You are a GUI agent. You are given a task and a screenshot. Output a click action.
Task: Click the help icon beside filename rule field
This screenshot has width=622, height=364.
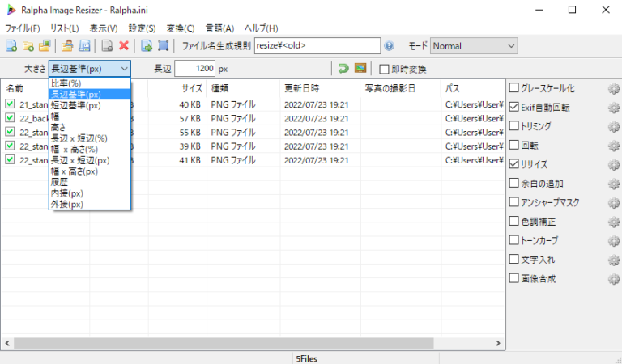(x=390, y=46)
